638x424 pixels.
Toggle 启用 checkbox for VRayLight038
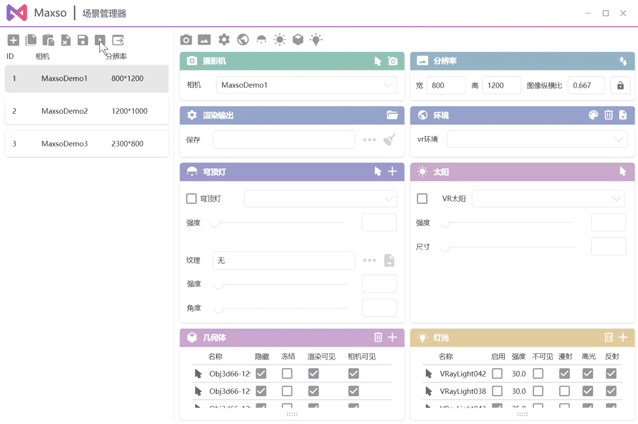(497, 391)
